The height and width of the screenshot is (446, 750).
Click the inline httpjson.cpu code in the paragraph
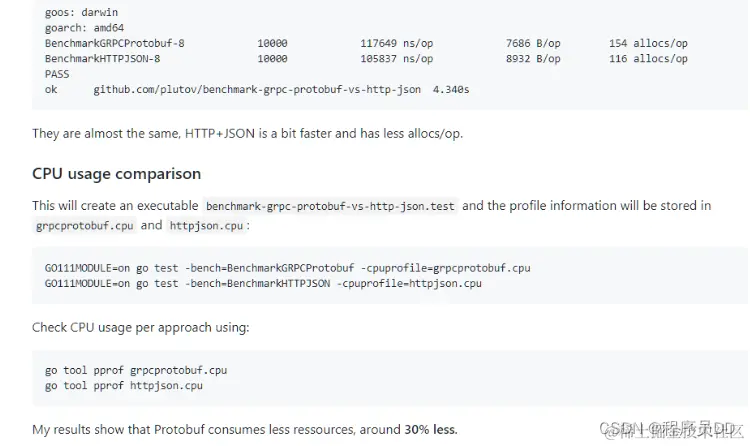coord(206,226)
